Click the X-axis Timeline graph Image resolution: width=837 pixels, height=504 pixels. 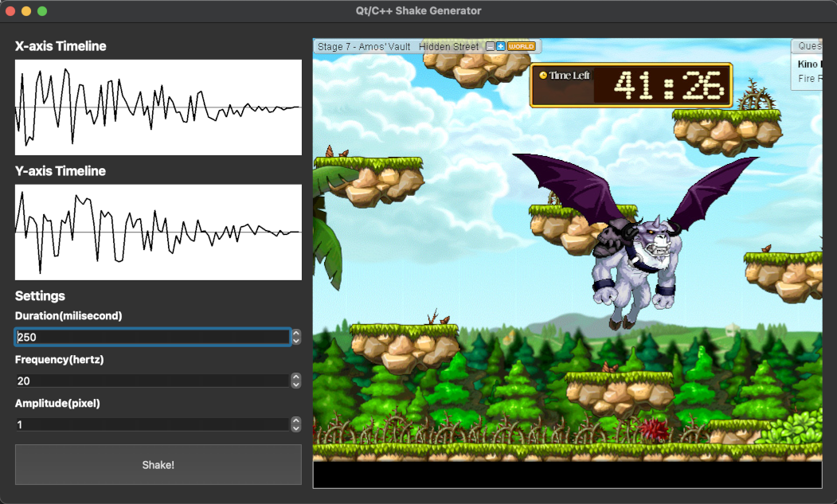(x=158, y=107)
